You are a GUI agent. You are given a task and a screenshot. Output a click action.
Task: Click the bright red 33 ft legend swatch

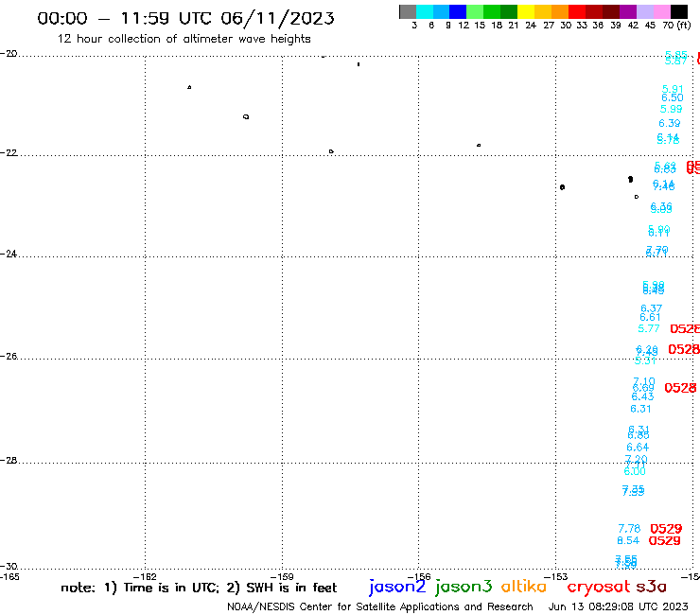577,11
